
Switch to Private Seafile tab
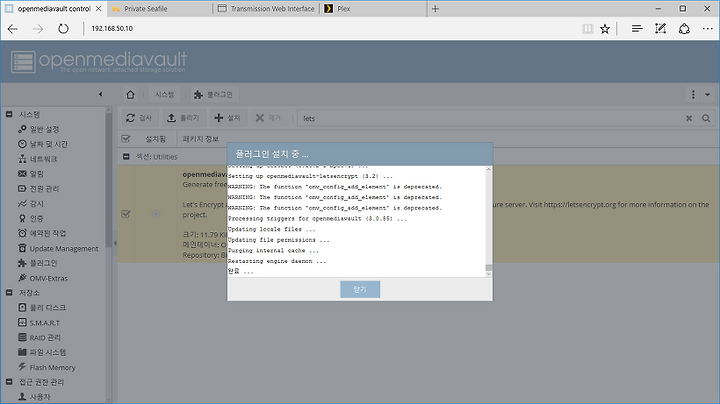(160, 9)
